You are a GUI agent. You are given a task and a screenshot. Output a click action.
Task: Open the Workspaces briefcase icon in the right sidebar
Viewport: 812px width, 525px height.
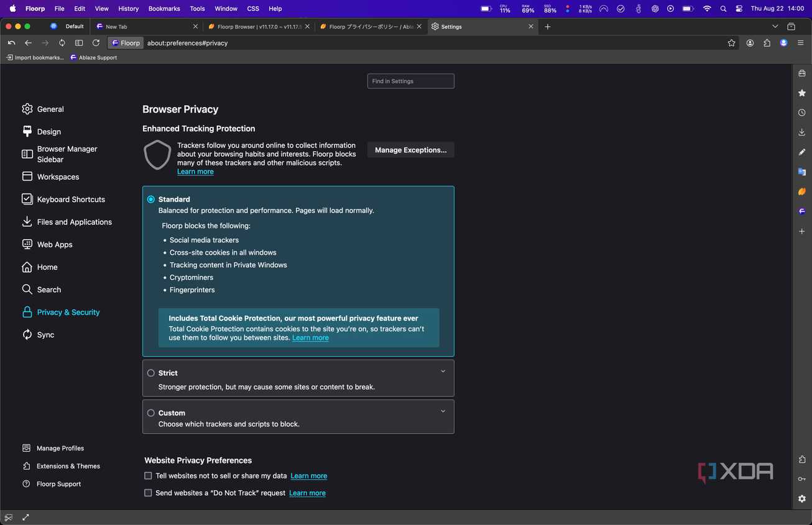802,73
